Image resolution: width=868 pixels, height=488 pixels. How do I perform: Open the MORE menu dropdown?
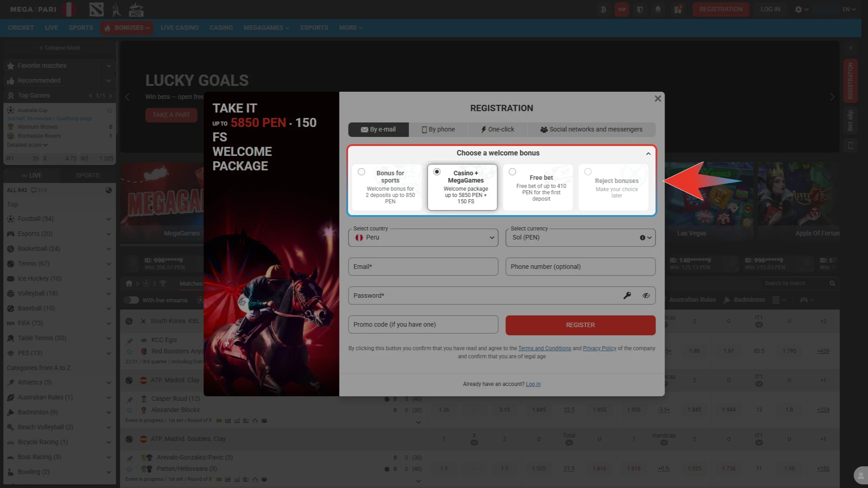(x=351, y=28)
